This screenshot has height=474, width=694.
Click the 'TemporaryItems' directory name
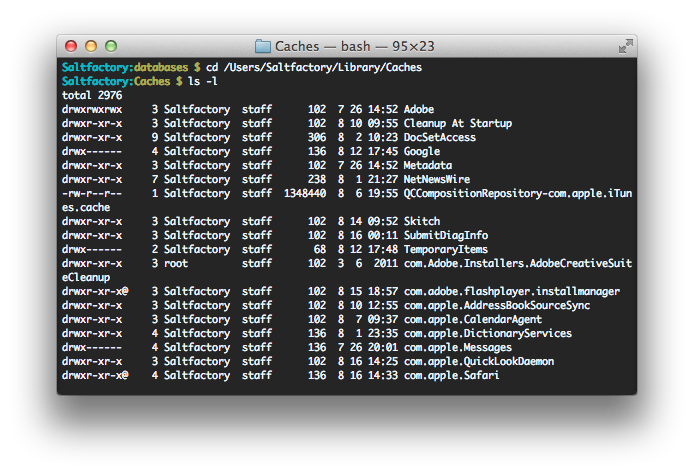pos(446,250)
